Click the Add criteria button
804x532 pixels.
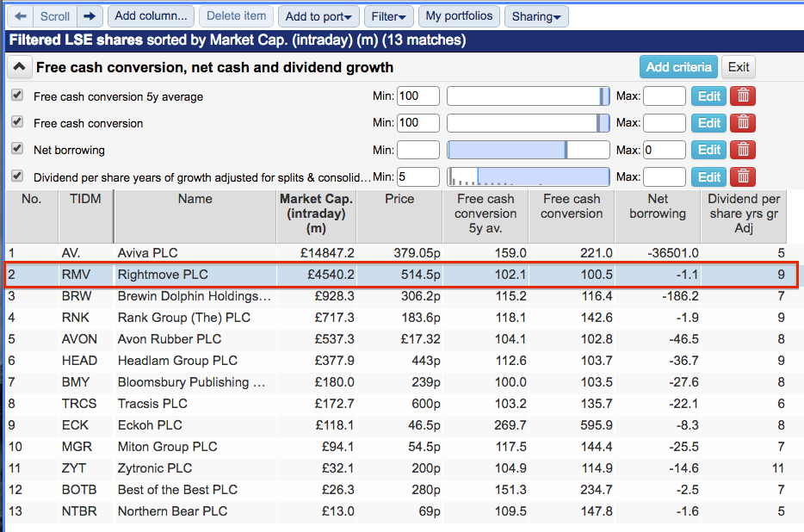678,67
